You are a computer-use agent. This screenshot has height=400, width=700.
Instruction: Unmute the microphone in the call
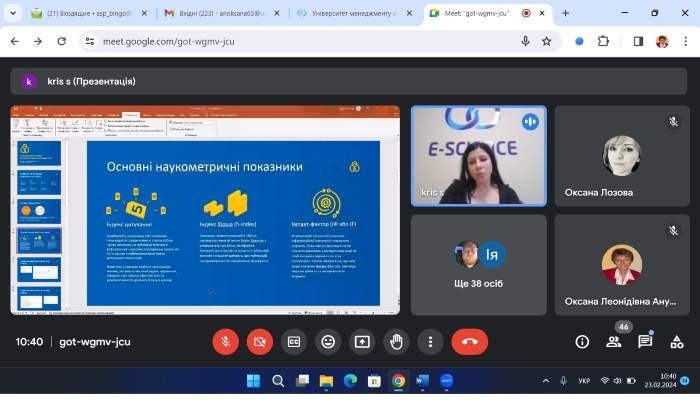pyautogui.click(x=225, y=341)
